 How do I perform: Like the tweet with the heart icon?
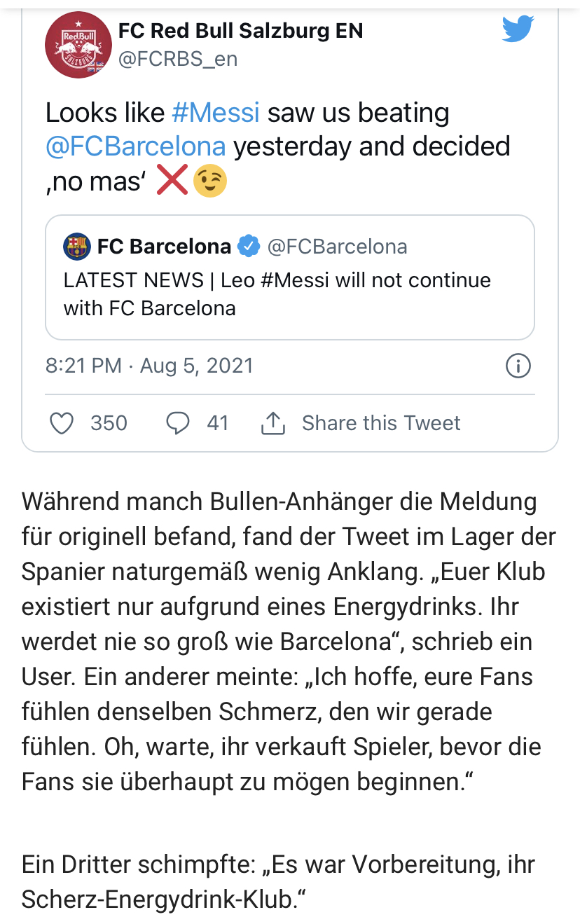62,423
